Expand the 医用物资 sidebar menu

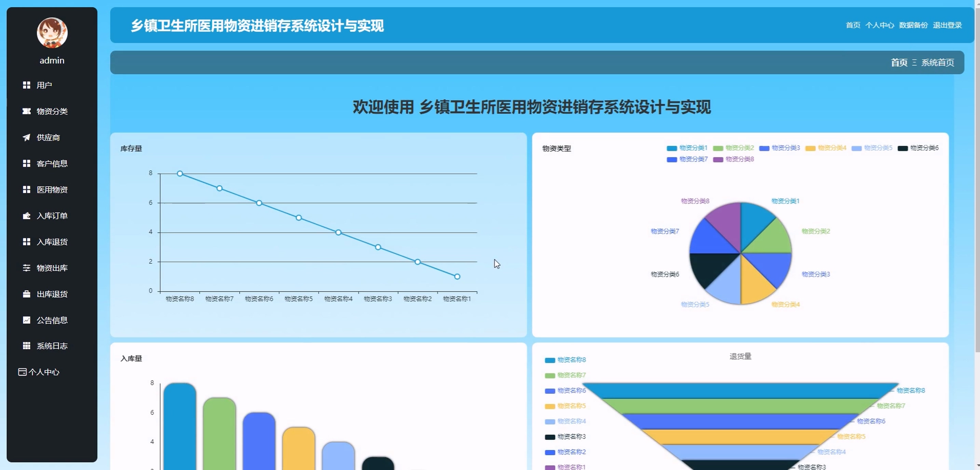coord(52,189)
